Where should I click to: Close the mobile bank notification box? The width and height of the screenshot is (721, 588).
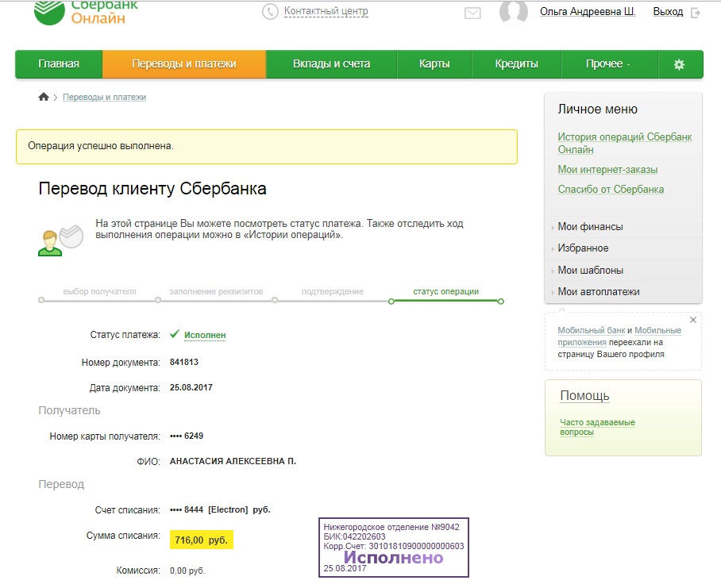693,320
